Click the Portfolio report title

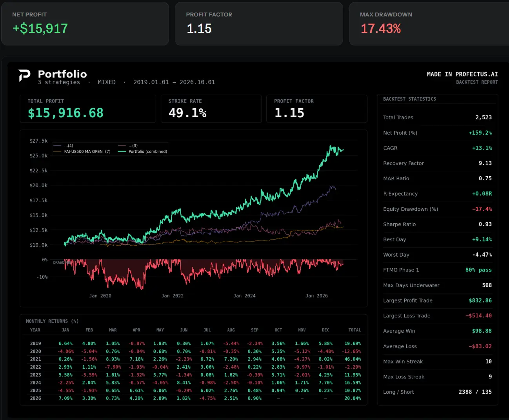click(62, 74)
